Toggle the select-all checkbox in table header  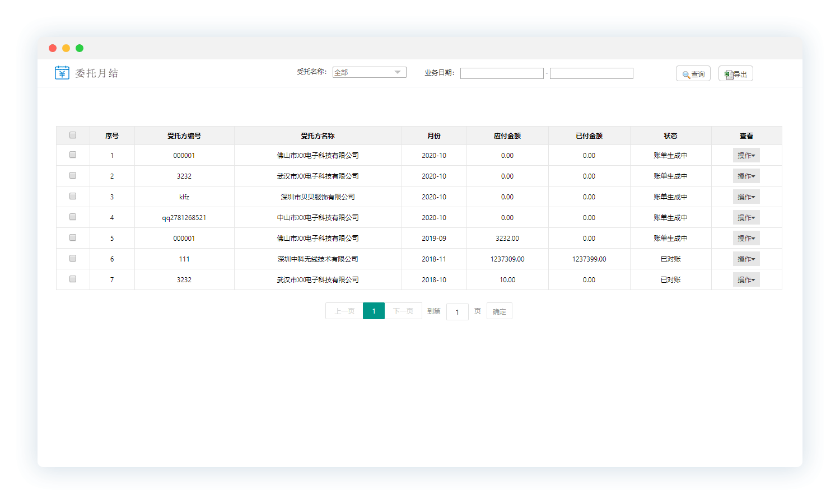point(73,135)
